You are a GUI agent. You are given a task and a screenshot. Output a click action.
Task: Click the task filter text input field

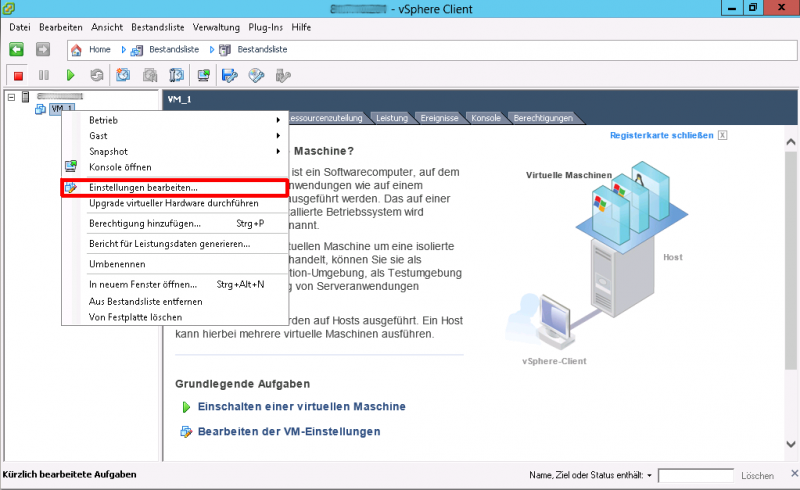(696, 476)
